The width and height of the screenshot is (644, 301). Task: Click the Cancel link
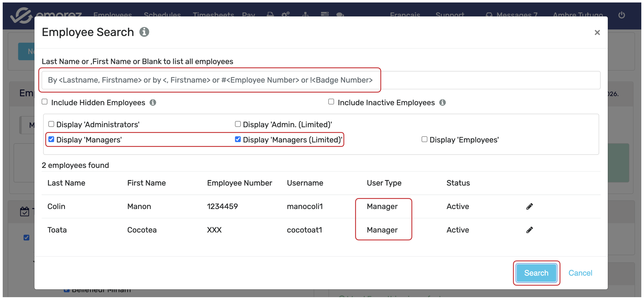click(x=580, y=273)
